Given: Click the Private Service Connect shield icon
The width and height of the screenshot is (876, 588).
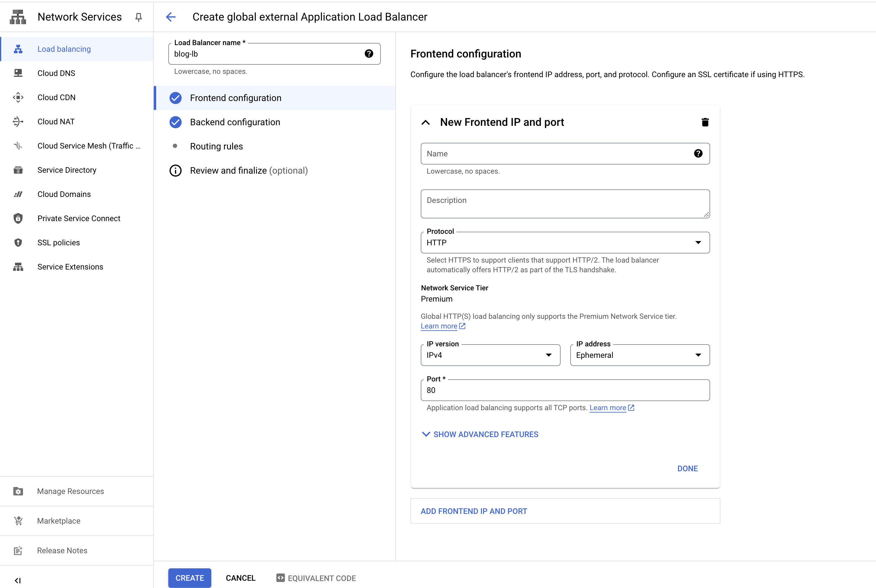Looking at the screenshot, I should click(x=18, y=218).
